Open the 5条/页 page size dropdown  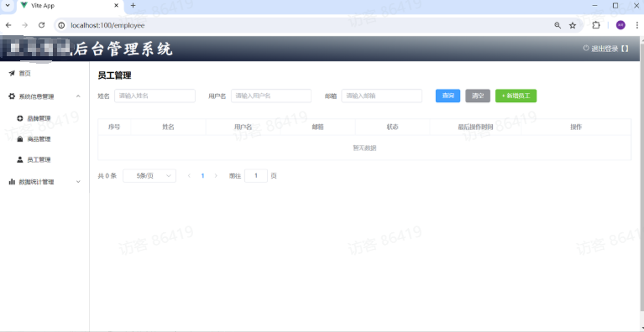(x=149, y=176)
